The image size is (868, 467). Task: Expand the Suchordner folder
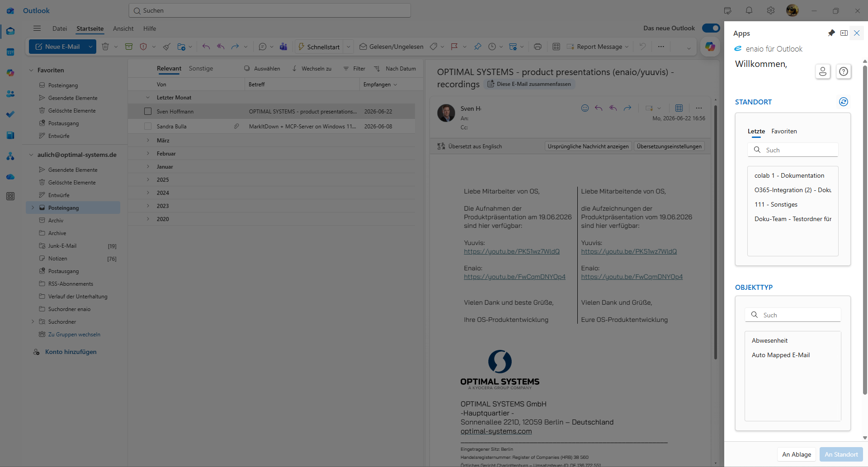(33, 321)
